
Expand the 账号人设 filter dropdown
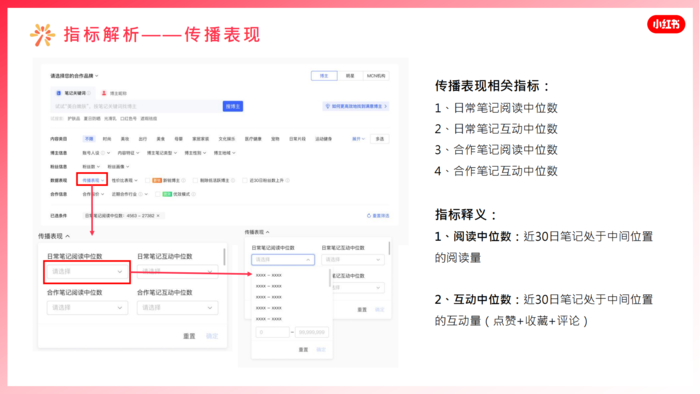click(x=96, y=153)
